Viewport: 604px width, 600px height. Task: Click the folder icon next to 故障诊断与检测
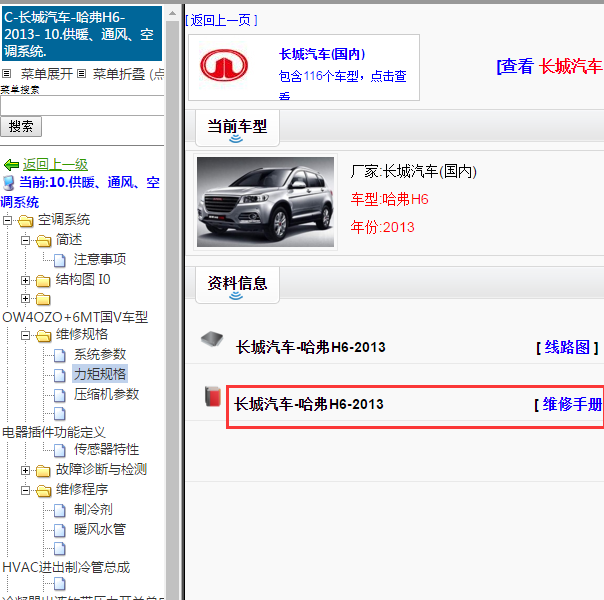[43, 471]
